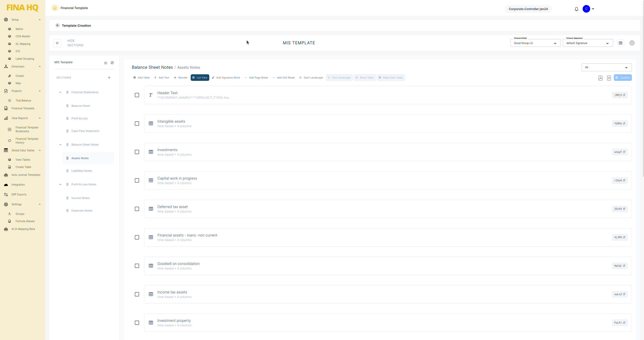Click the table grid icon beside the signature dropdown

pyautogui.click(x=620, y=43)
